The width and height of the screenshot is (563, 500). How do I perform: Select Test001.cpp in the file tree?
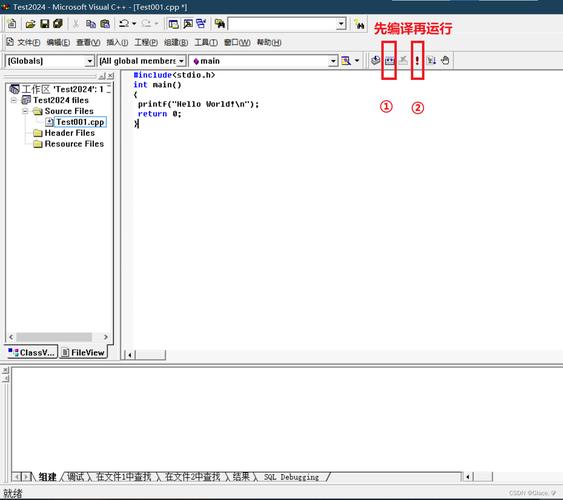coord(80,122)
